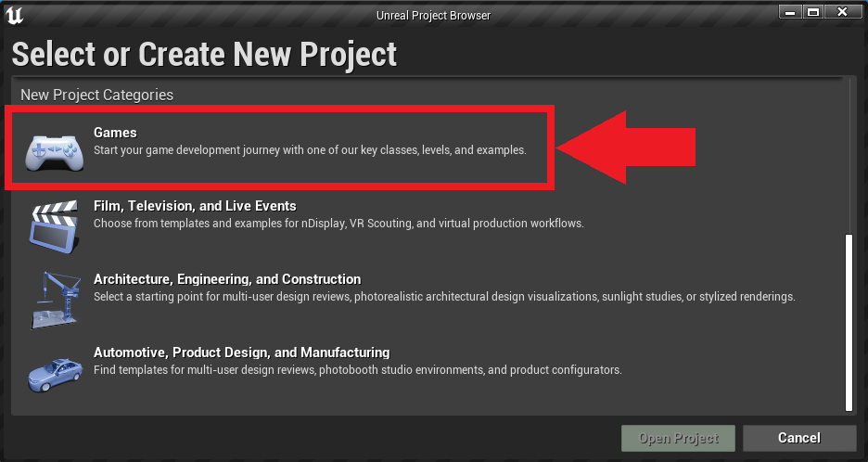This screenshot has height=462, width=868.
Task: Maximize the Unreal Project Browser window
Action: (x=812, y=12)
